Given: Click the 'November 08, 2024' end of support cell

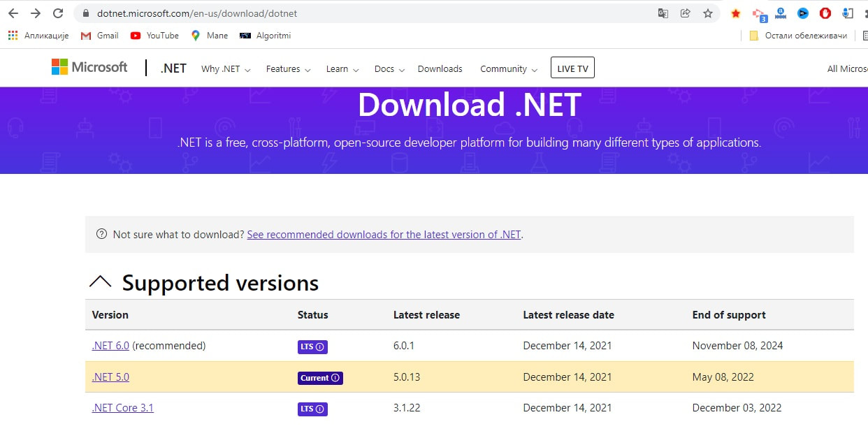Looking at the screenshot, I should 737,346.
